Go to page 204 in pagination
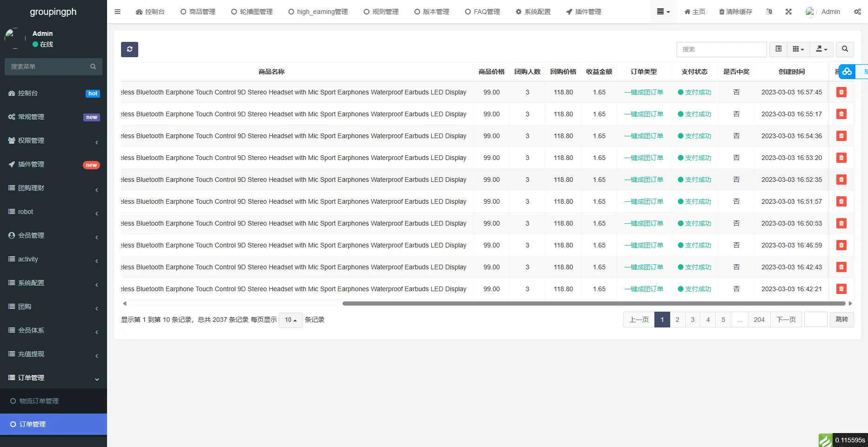Viewport: 868px width, 447px height. point(759,320)
